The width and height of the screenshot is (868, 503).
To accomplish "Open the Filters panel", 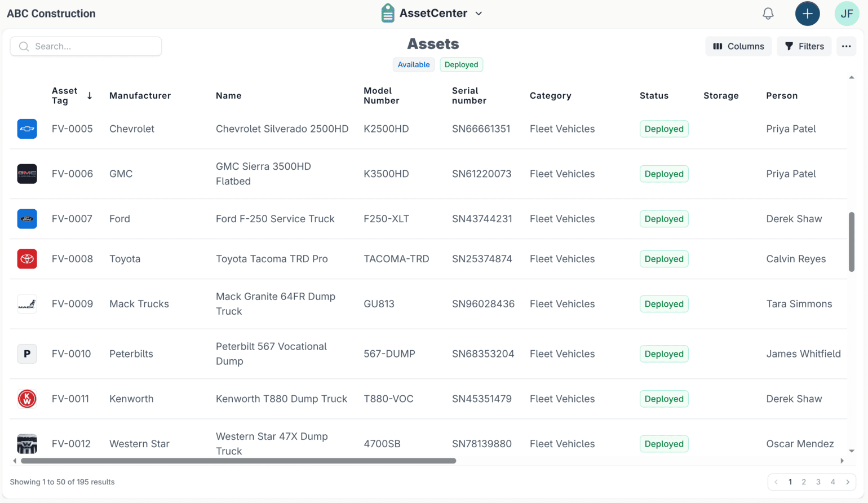I will tap(804, 46).
